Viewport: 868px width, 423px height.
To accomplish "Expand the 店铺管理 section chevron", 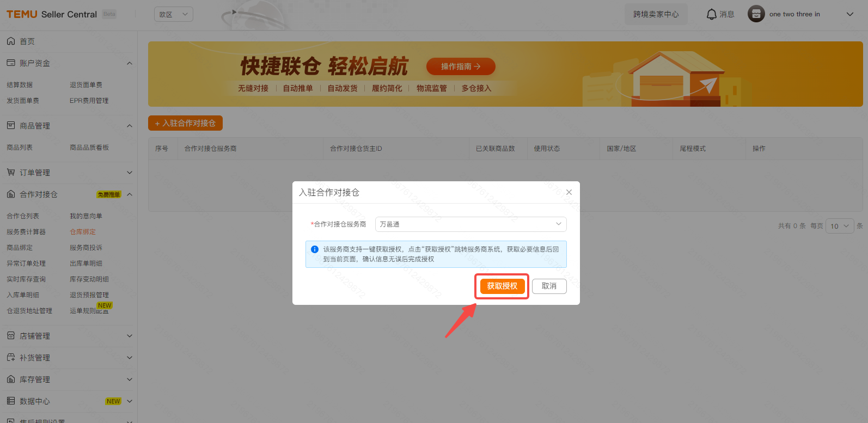I will (x=130, y=336).
